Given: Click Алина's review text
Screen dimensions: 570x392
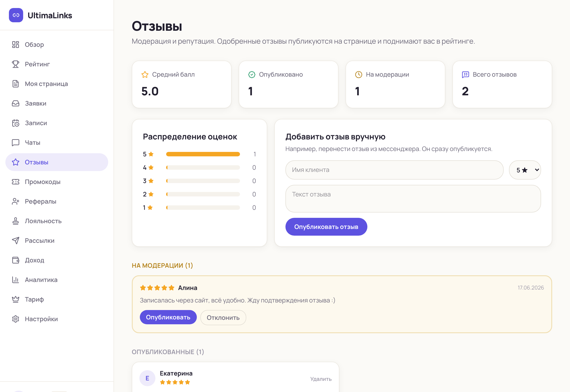Looking at the screenshot, I should [x=237, y=300].
